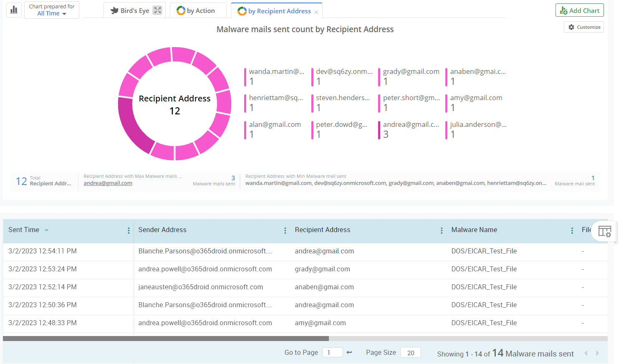Click the Add Chart button
The width and height of the screenshot is (621, 364).
pyautogui.click(x=579, y=10)
